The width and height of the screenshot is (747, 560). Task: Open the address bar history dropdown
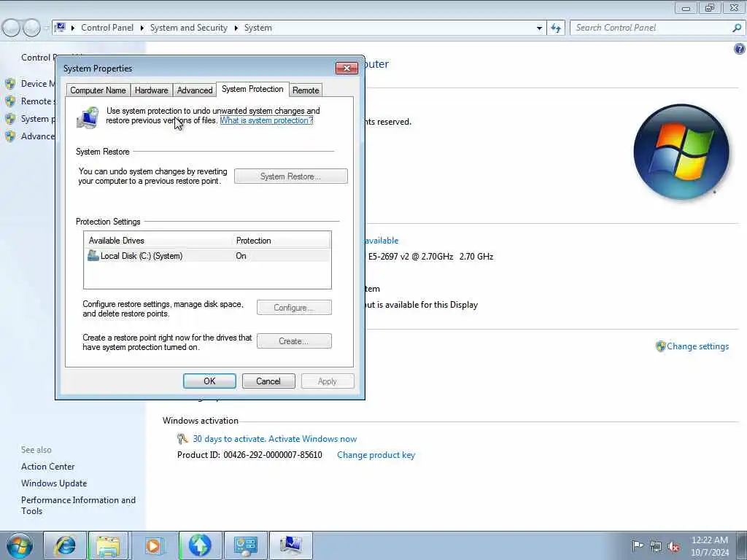pyautogui.click(x=539, y=28)
